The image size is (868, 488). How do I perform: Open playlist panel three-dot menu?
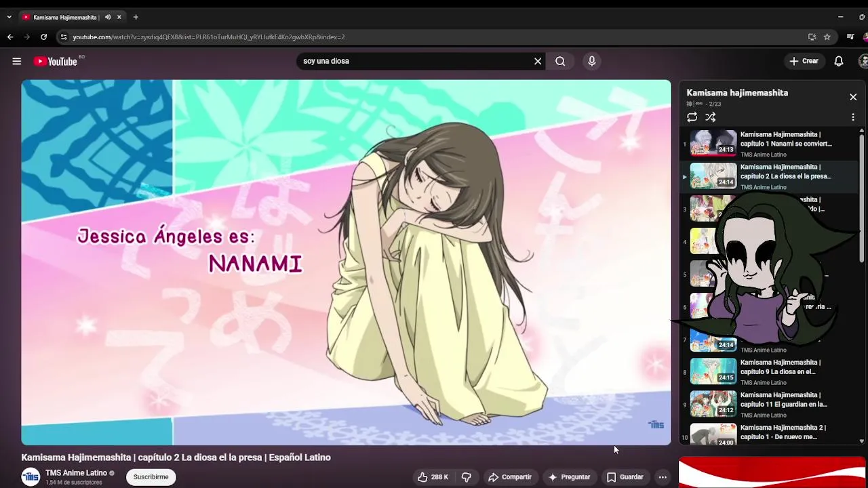click(853, 117)
